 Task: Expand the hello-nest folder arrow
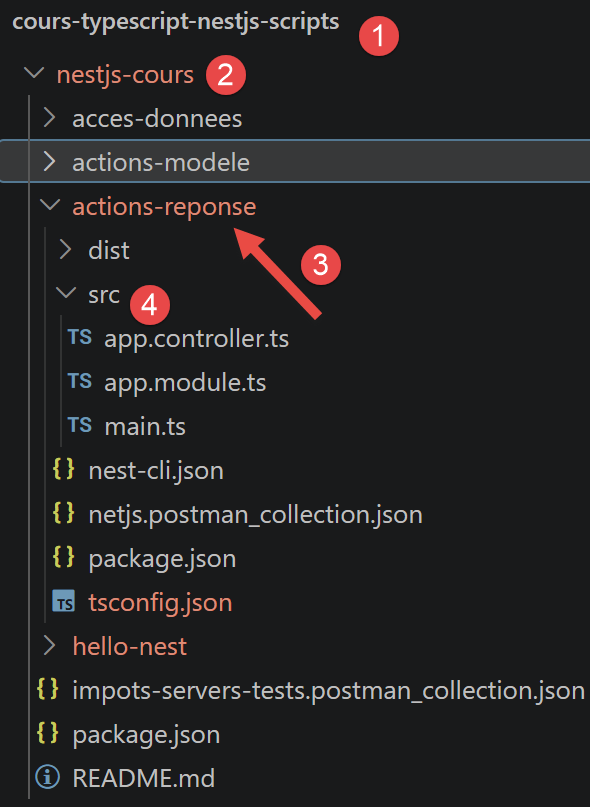point(49,645)
